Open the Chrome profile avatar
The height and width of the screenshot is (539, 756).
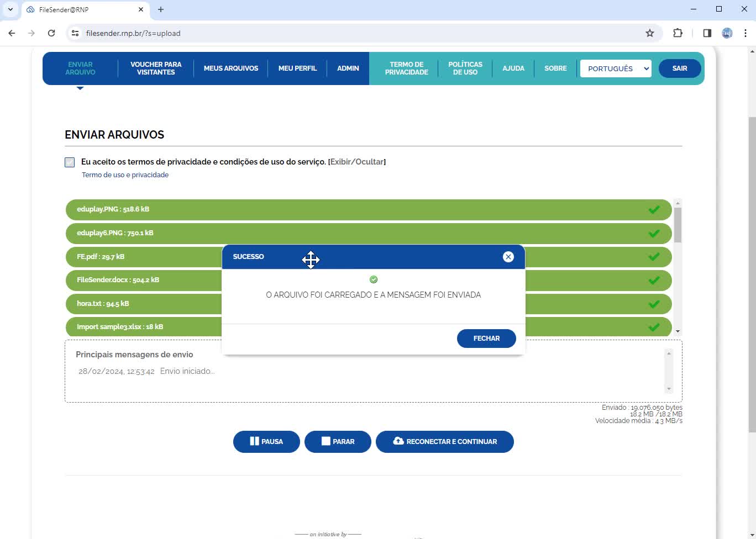click(727, 33)
